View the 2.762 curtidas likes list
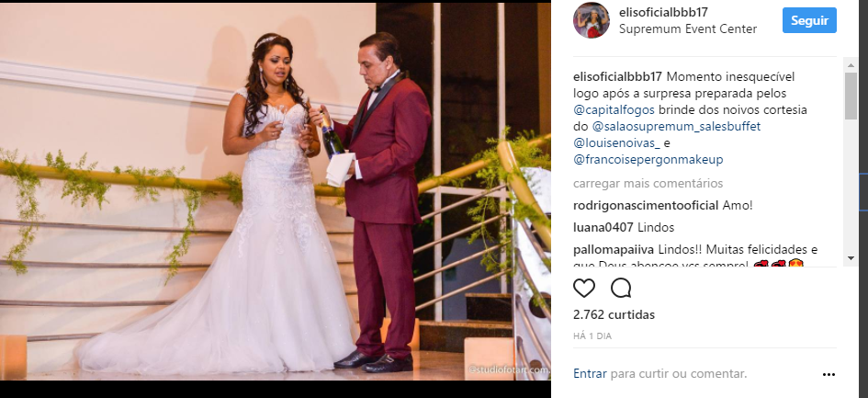The width and height of the screenshot is (868, 398). [x=614, y=315]
